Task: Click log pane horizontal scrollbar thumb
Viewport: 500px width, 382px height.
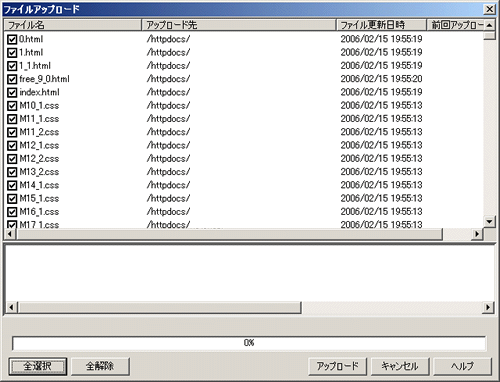Action: 159,307
